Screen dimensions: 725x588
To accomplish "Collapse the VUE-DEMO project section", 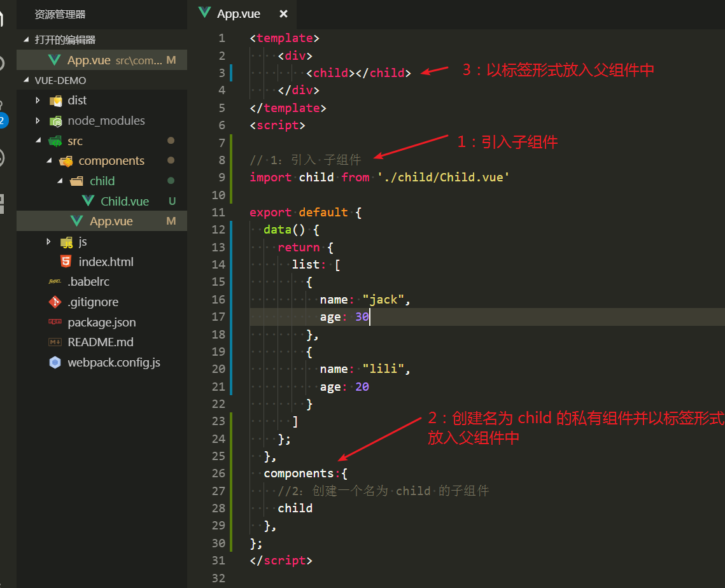I will click(x=26, y=80).
